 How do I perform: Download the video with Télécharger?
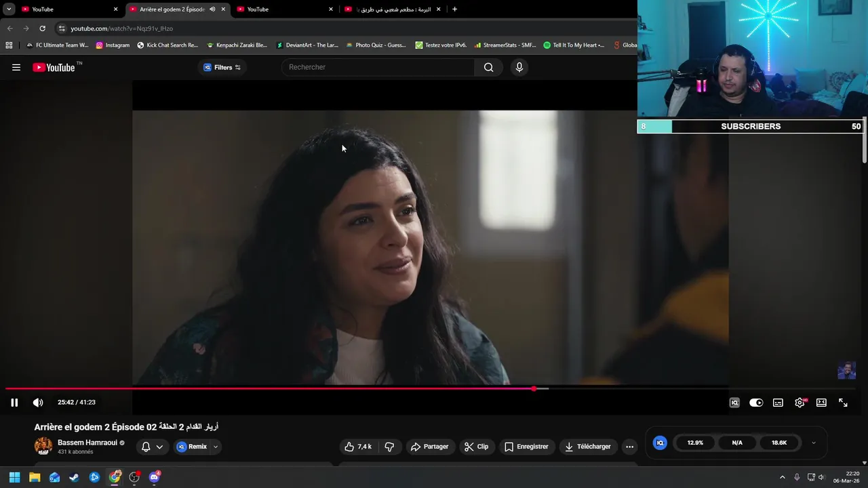point(588,447)
